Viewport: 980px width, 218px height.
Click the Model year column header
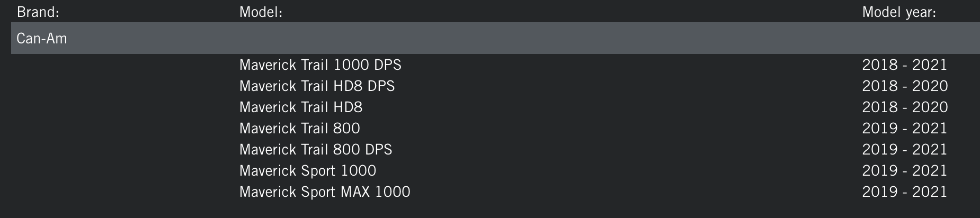pyautogui.click(x=899, y=12)
